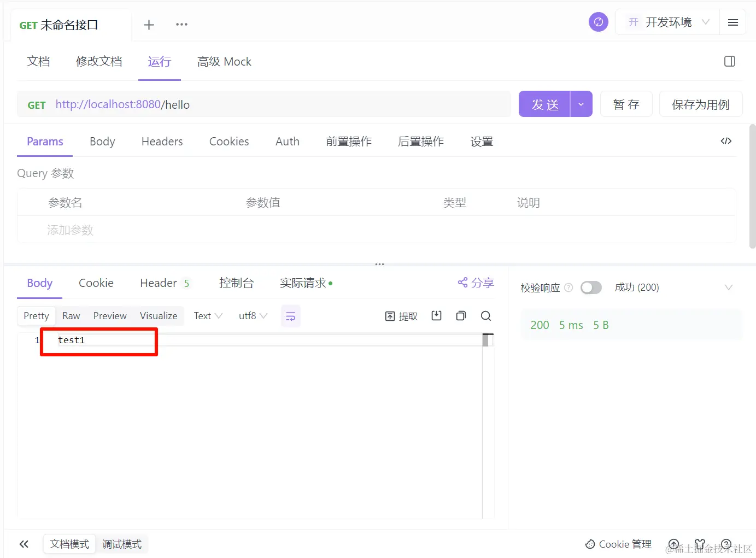Viewport: 756px width, 558px height.
Task: Click response line 'test1'
Action: 72,340
